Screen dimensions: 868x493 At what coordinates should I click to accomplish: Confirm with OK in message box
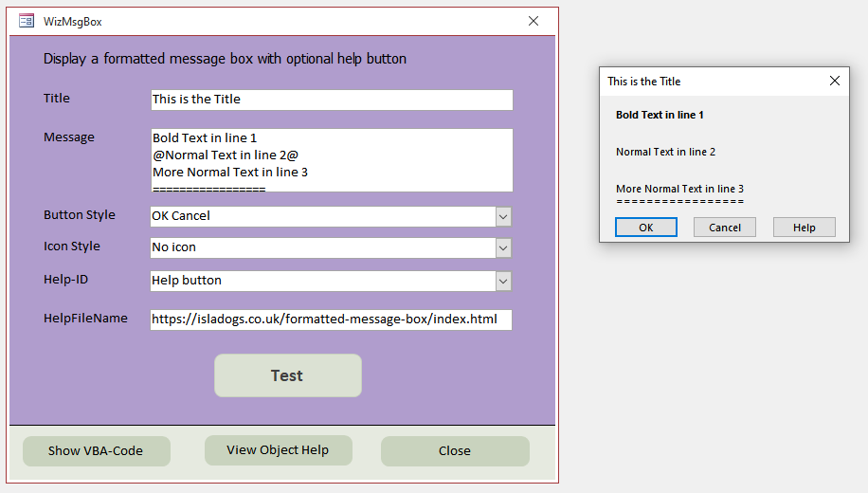tap(646, 228)
